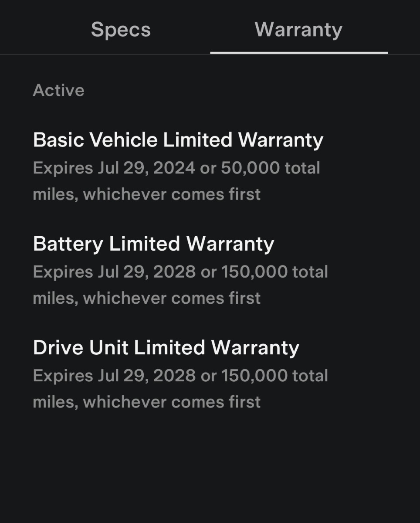
Task: Click the white underline beneath Warranty tab
Action: pos(298,53)
